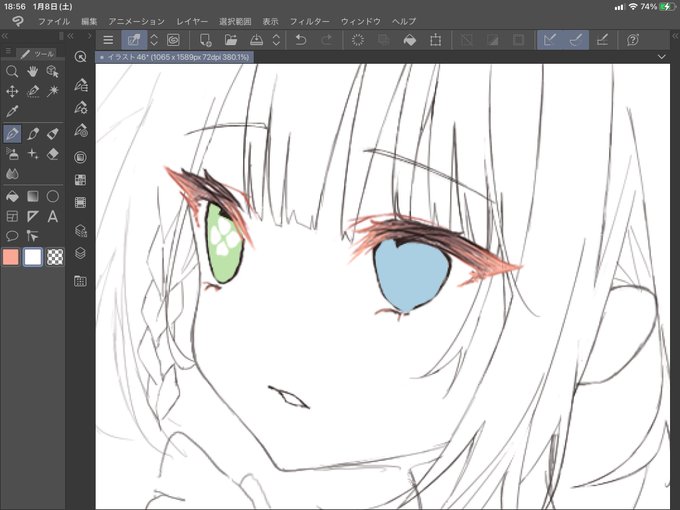
Task: Select the Eraser tool
Action: [x=52, y=154]
